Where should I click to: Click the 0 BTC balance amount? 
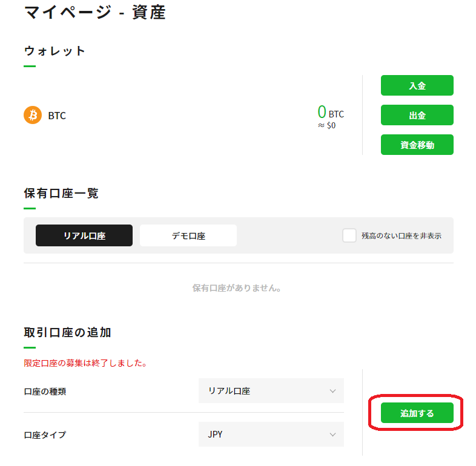pyautogui.click(x=331, y=112)
